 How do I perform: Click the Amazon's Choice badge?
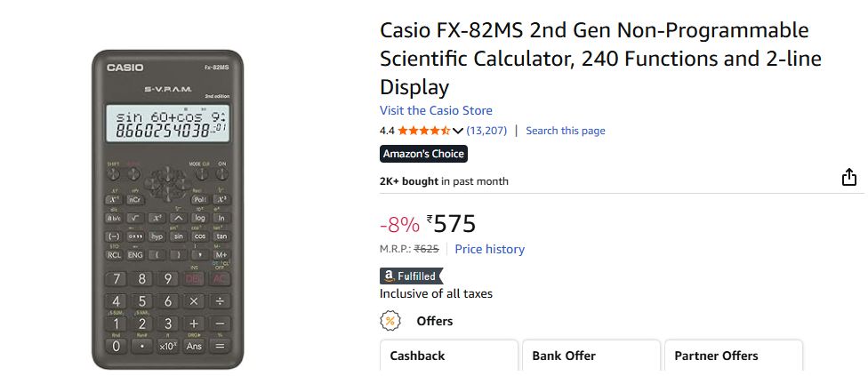[423, 154]
